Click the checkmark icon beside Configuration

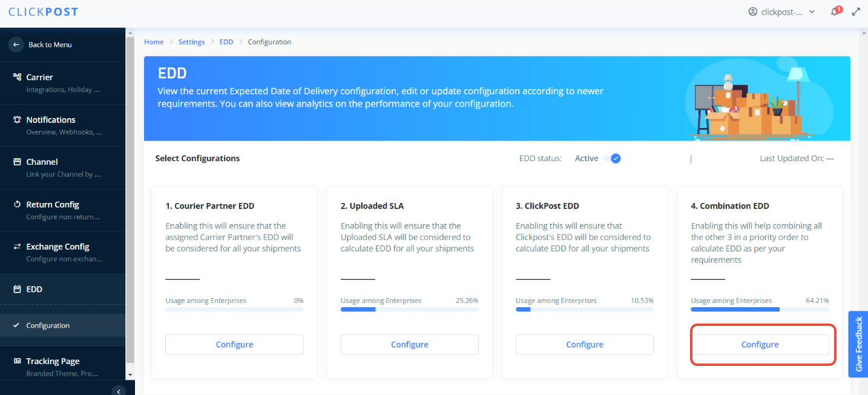coord(16,325)
